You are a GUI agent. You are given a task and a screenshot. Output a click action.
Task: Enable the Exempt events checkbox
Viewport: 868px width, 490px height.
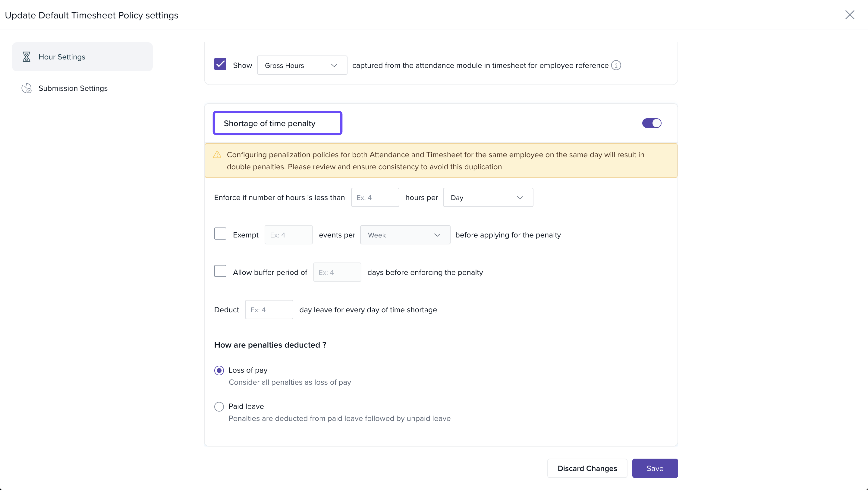point(220,234)
